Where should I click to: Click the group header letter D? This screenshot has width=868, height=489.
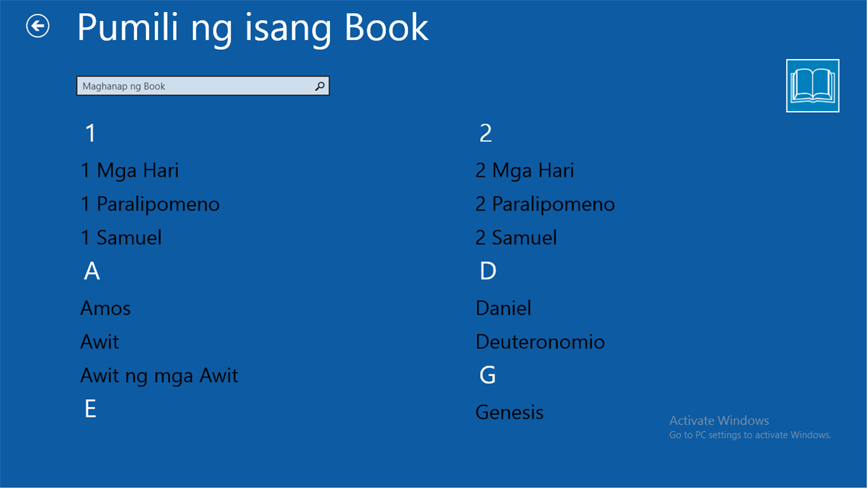(x=487, y=272)
